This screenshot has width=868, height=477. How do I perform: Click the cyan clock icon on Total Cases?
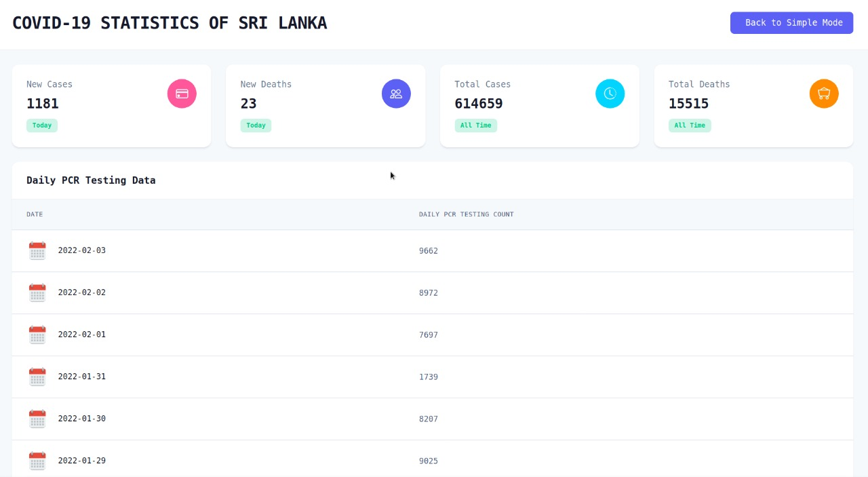pos(610,94)
